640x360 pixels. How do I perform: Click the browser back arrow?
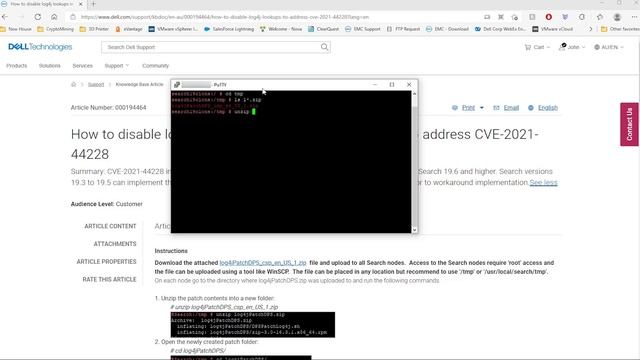click(5, 17)
